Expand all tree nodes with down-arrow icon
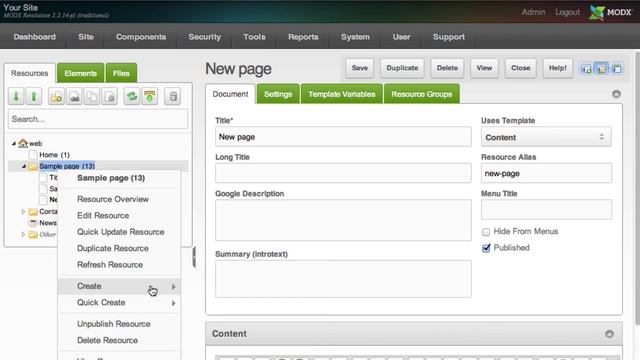Image resolution: width=640 pixels, height=360 pixels. [x=16, y=97]
